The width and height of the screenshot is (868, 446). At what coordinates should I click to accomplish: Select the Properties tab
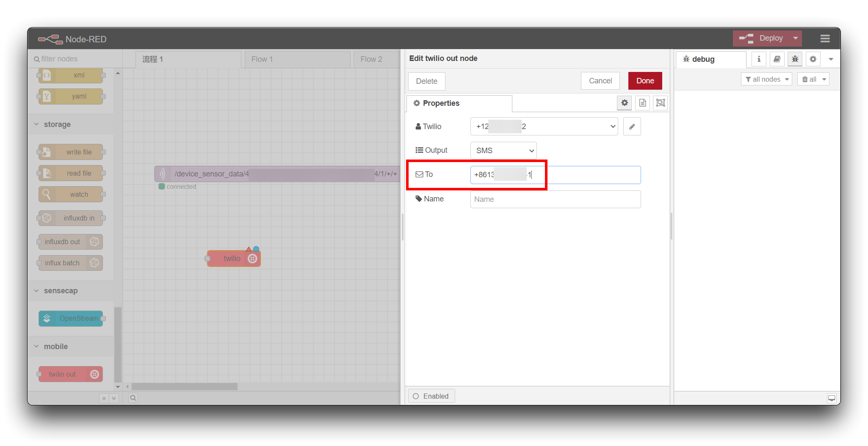click(x=459, y=103)
